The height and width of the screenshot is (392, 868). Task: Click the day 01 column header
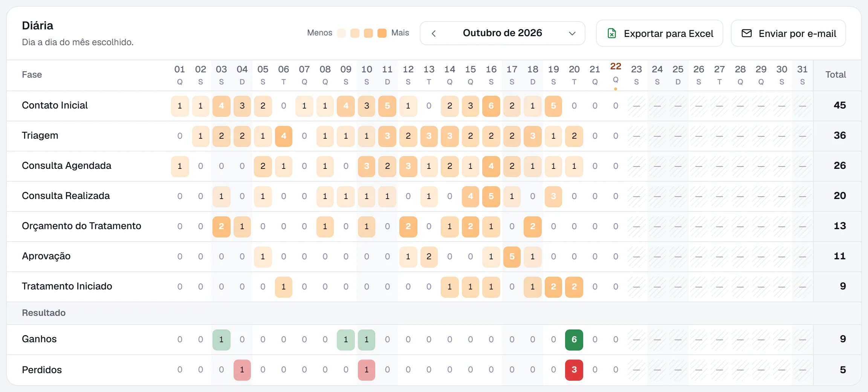click(180, 75)
